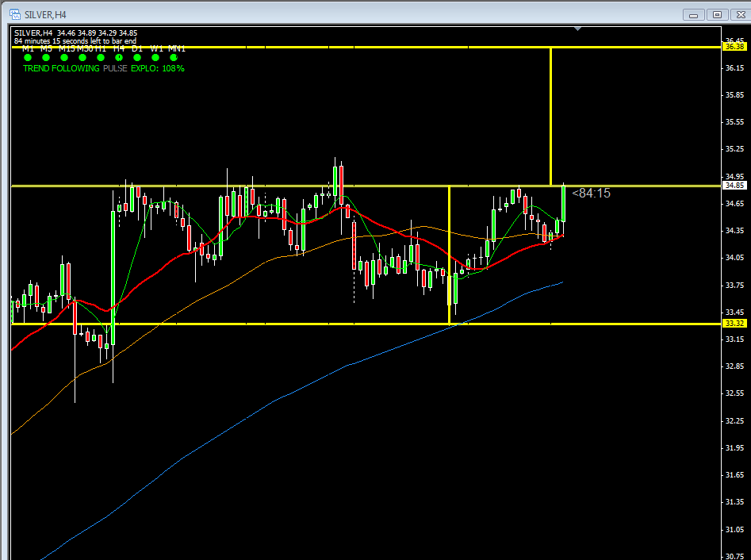Click the M30 timeframe indicator dot
The height and width of the screenshot is (560, 751).
(82, 57)
